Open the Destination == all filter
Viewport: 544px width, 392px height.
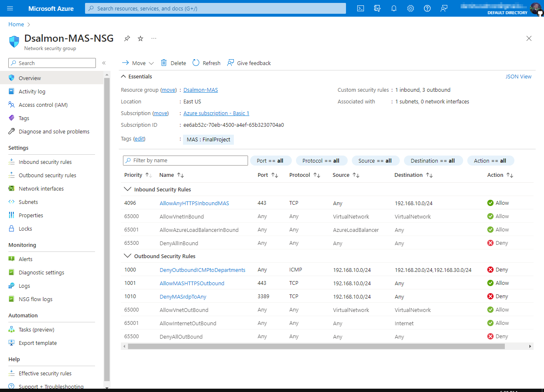click(x=433, y=161)
